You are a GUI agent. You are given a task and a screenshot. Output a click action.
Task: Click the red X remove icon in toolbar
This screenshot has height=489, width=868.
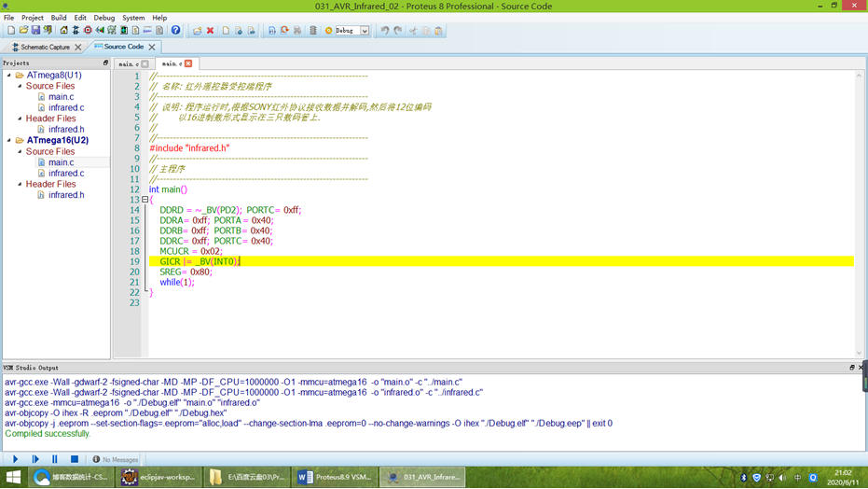point(210,31)
